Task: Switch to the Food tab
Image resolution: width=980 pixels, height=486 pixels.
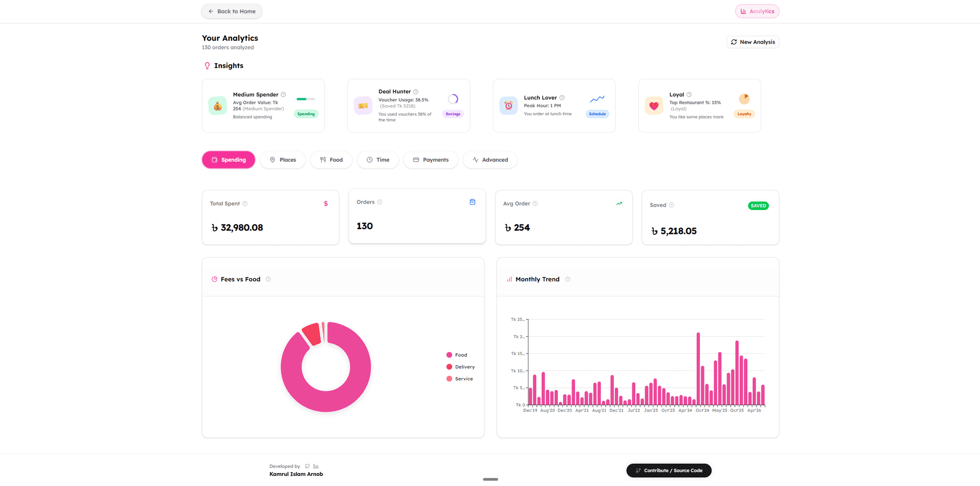Action: [x=331, y=160]
